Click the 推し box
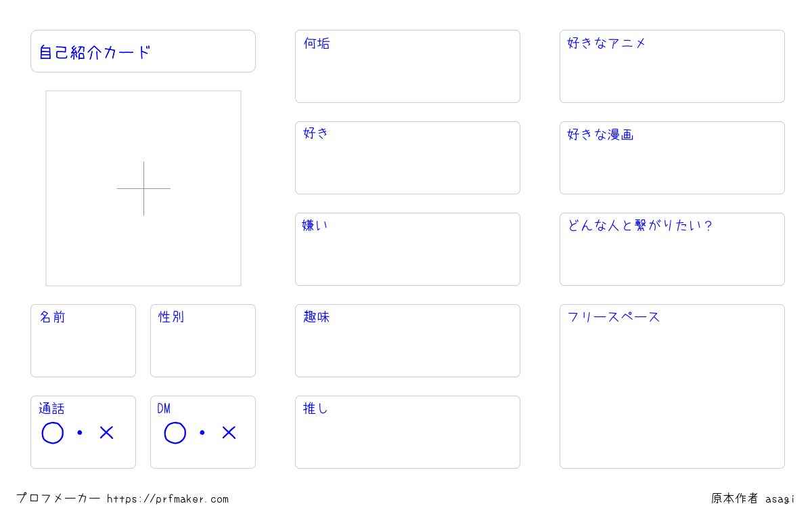This screenshot has height=508, width=812. pos(407,432)
